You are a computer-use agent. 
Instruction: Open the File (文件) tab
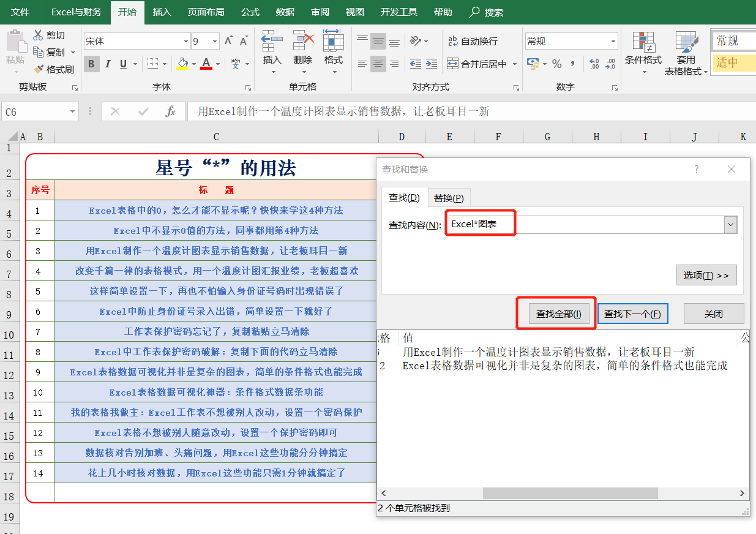20,12
